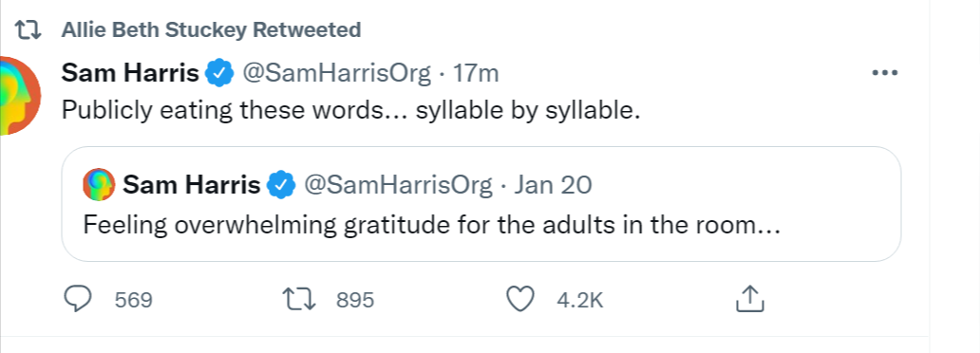The height and width of the screenshot is (353, 980).
Task: Click blue verified badge next to Sam Harris
Action: (x=218, y=74)
